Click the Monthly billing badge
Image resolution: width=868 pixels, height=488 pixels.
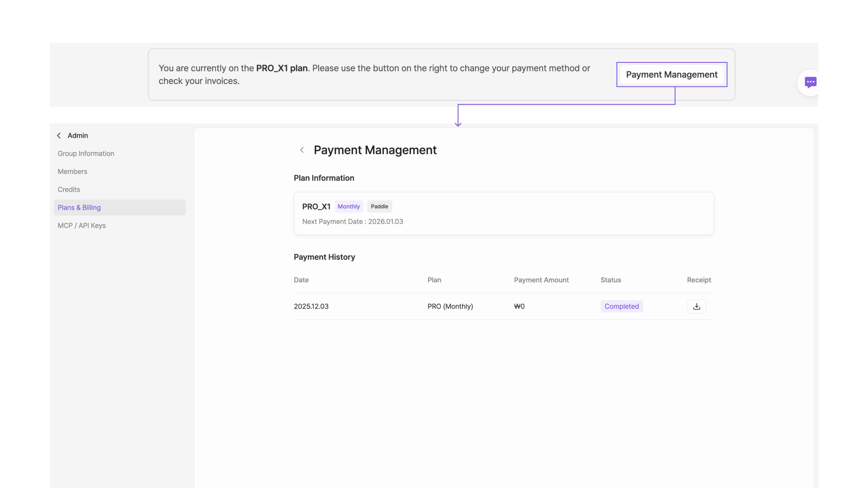tap(349, 206)
